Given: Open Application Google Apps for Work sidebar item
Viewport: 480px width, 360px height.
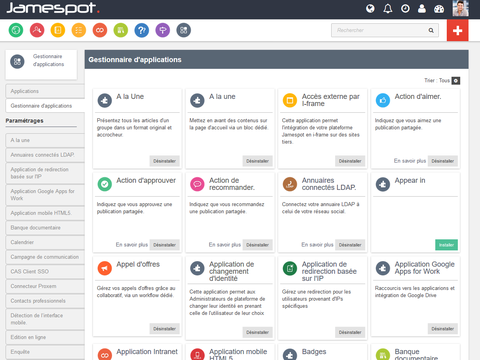Looking at the screenshot, I should click(x=45, y=195).
